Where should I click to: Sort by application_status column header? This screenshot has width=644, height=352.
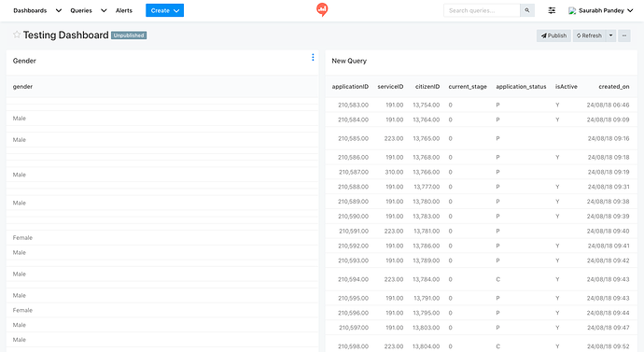coord(521,86)
